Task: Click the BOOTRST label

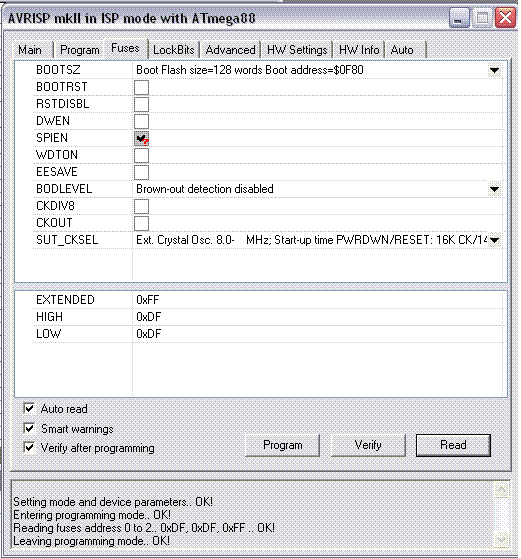Action: (x=62, y=87)
